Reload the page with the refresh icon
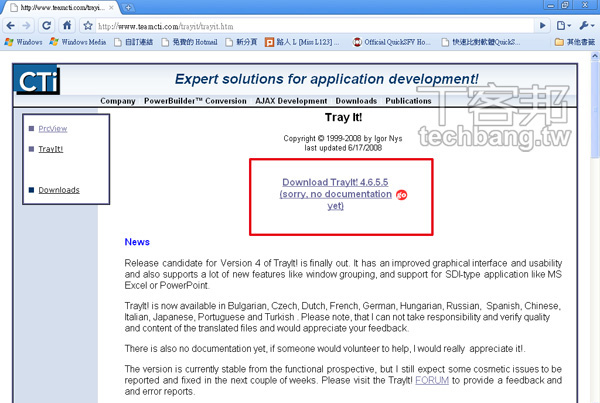The height and width of the screenshot is (403, 600). (x=49, y=26)
